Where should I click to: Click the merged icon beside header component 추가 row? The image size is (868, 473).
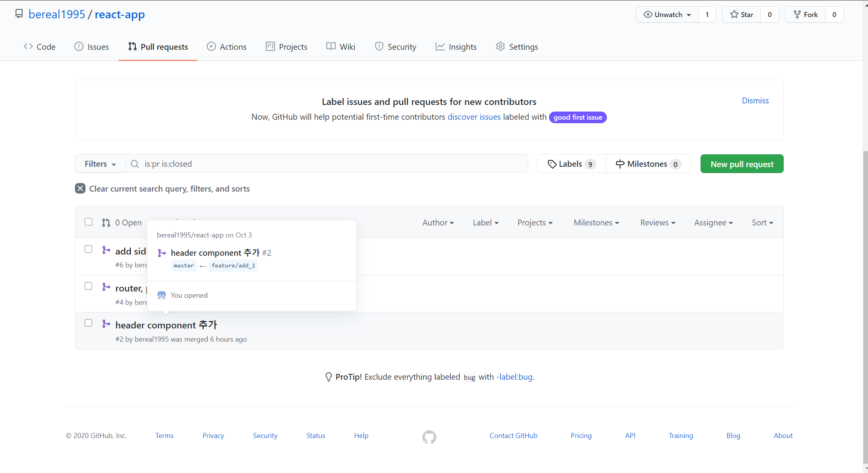(x=106, y=324)
